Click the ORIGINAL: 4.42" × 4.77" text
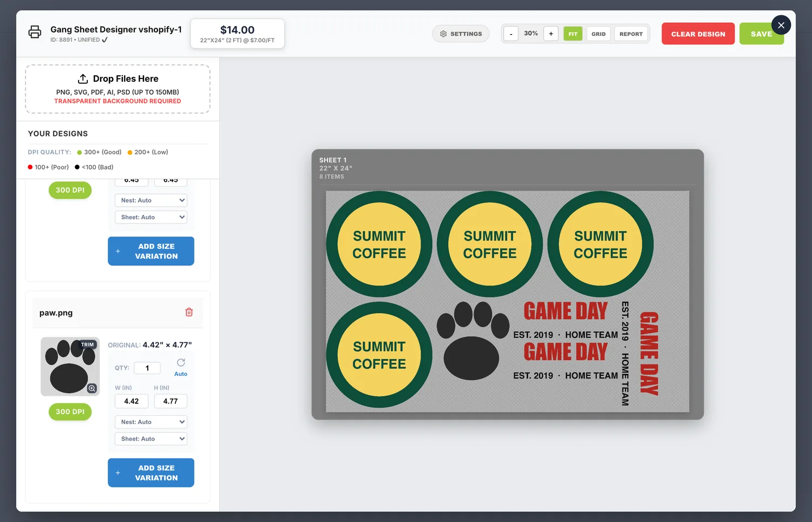 point(150,345)
